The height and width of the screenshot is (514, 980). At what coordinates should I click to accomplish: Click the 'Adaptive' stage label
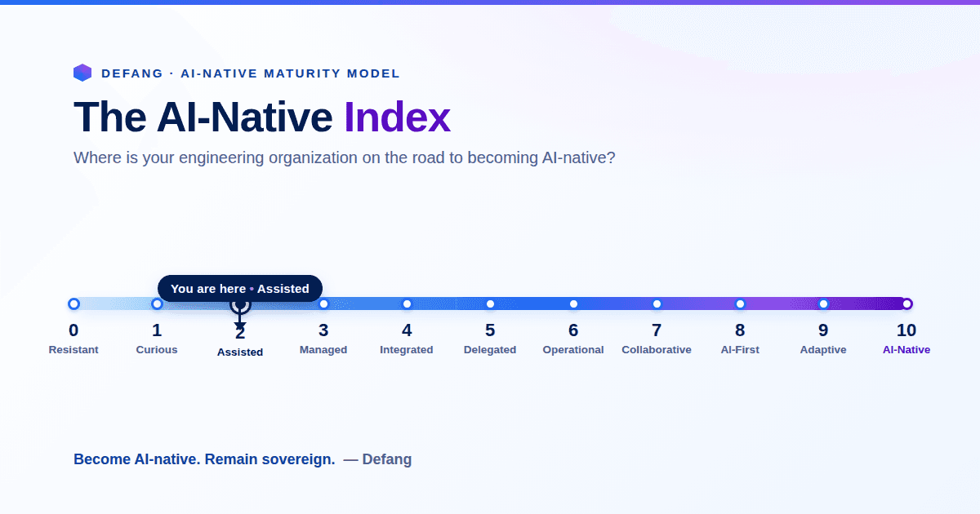(823, 349)
